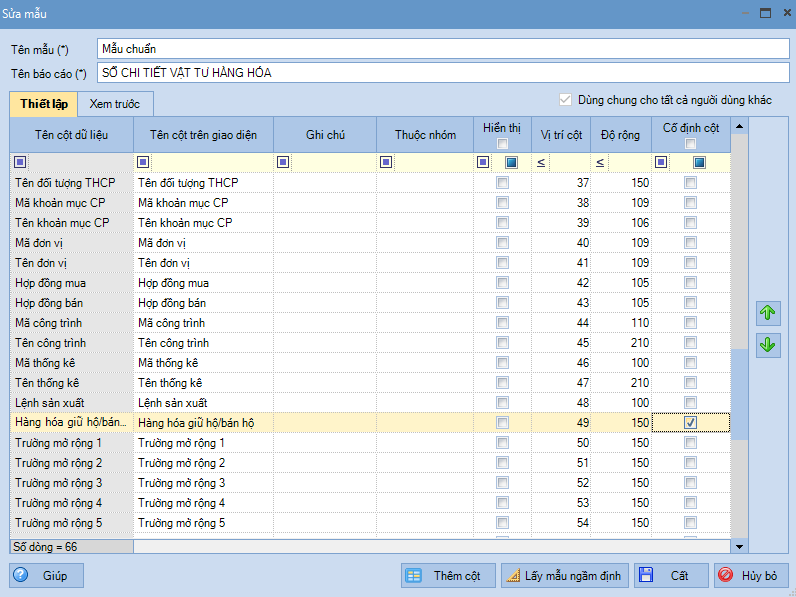Click scrollbar down arrow of the grid
The height and width of the screenshot is (597, 796).
[739, 546]
